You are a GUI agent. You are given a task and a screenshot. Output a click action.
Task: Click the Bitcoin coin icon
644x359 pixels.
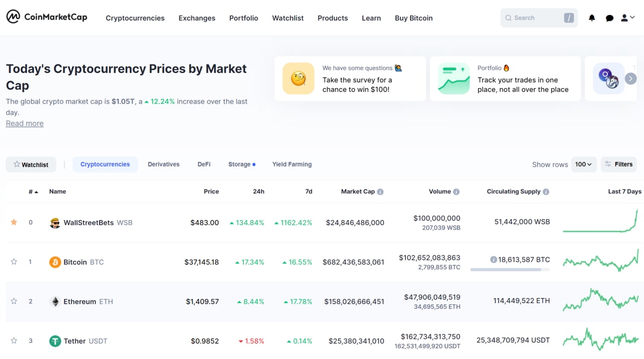[55, 262]
